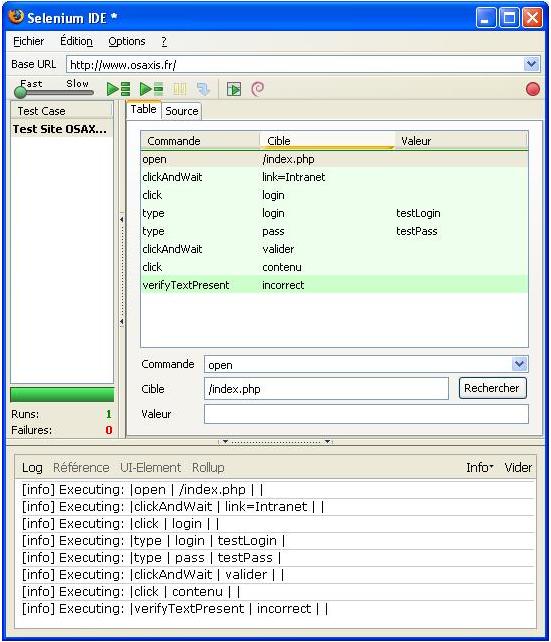The image size is (551, 642).
Task: Click the Cible column header
Action: click(x=327, y=141)
